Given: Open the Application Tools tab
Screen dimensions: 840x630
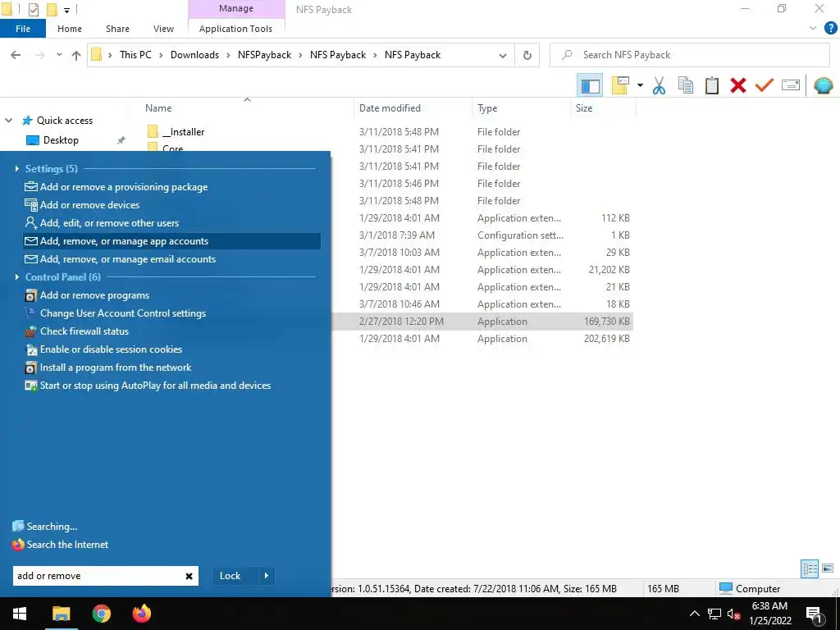Looking at the screenshot, I should tap(235, 29).
